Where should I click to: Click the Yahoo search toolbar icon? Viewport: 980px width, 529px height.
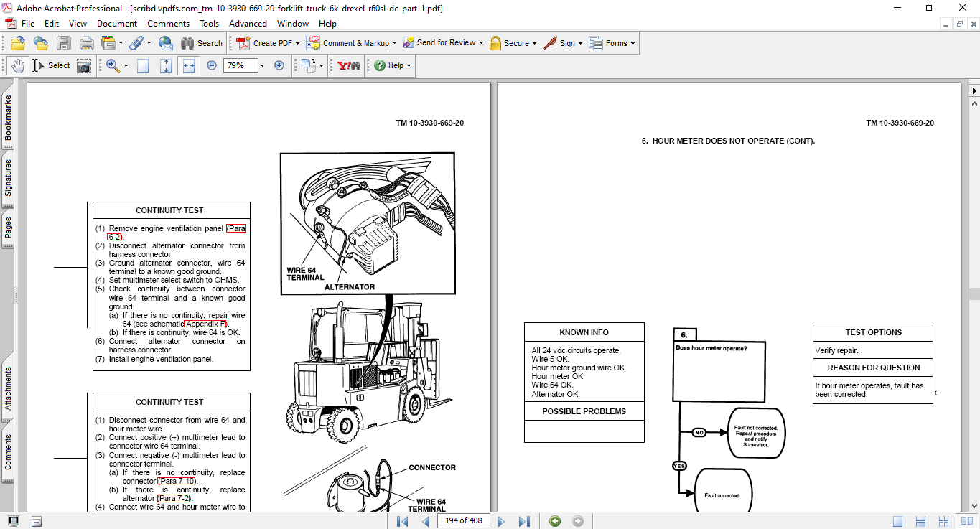[348, 65]
